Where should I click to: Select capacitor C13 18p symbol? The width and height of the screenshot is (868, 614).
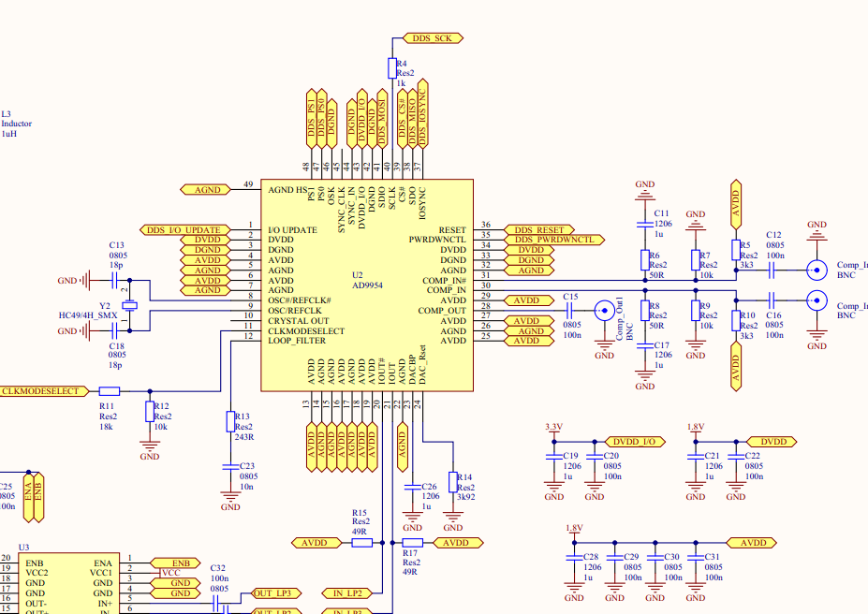pyautogui.click(x=114, y=281)
